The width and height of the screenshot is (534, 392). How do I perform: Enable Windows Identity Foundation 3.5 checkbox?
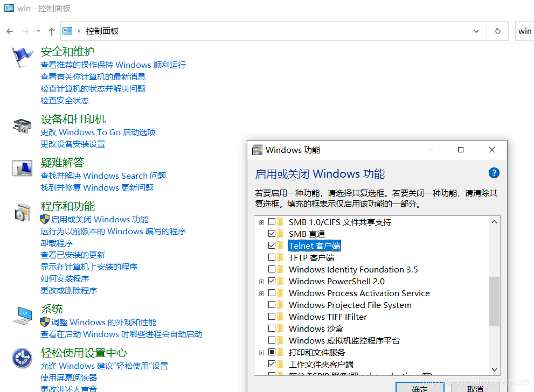coord(272,269)
